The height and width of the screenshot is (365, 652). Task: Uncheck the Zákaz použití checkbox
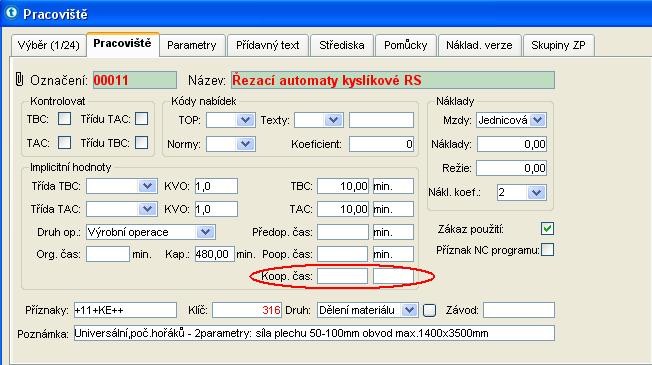coord(548,228)
